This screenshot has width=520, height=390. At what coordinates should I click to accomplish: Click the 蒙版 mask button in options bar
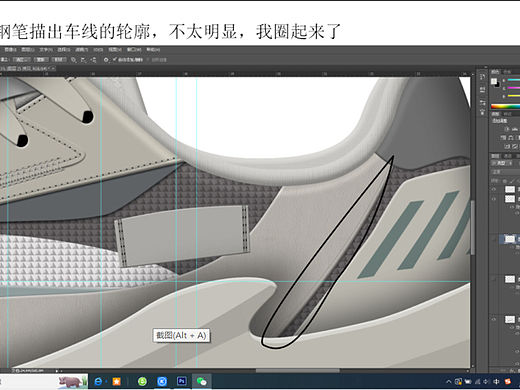(x=41, y=60)
